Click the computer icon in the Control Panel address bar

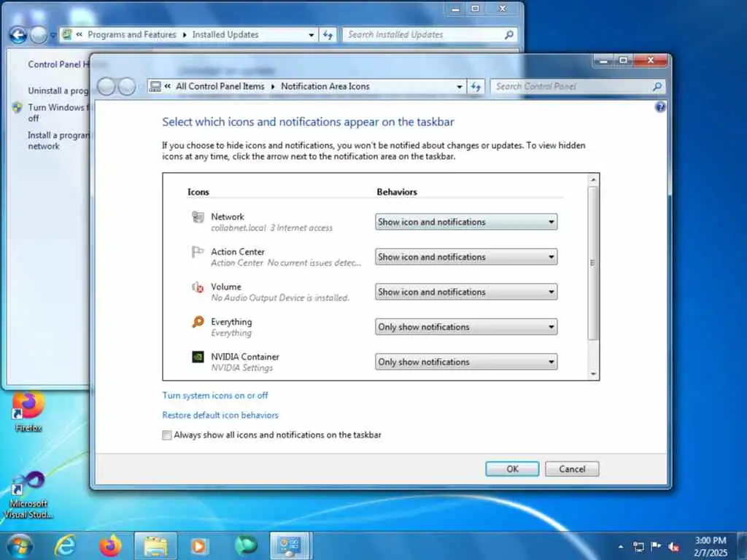pyautogui.click(x=155, y=86)
